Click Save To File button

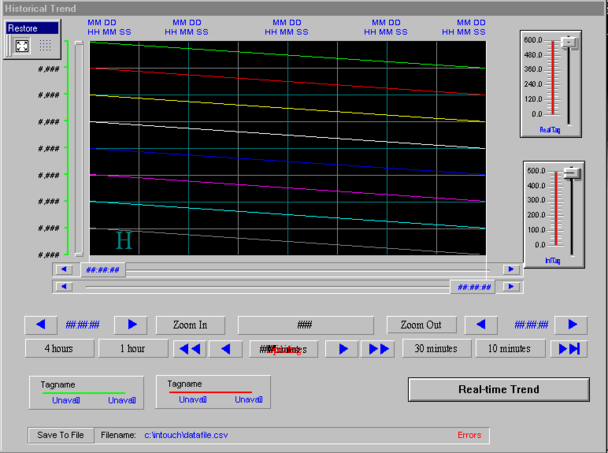pyautogui.click(x=62, y=435)
